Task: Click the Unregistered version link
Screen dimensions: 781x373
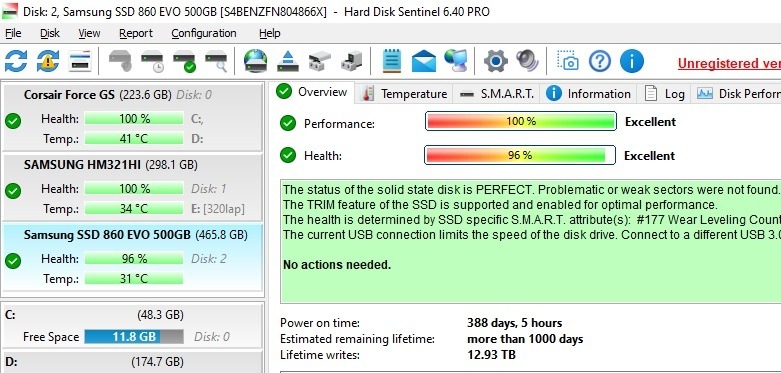Action: tap(729, 63)
